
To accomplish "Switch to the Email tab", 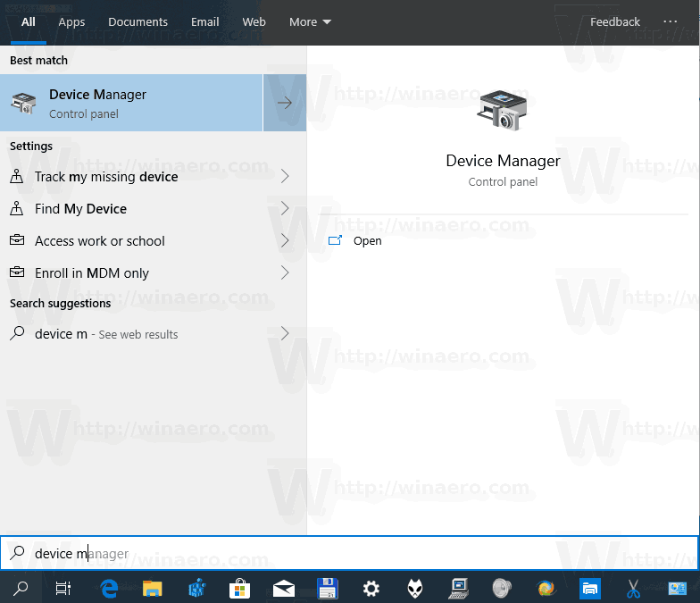I will tap(205, 21).
